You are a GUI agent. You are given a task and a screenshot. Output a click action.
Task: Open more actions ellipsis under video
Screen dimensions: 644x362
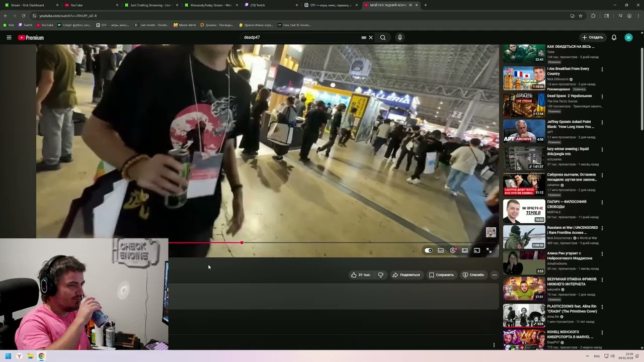[495, 275]
